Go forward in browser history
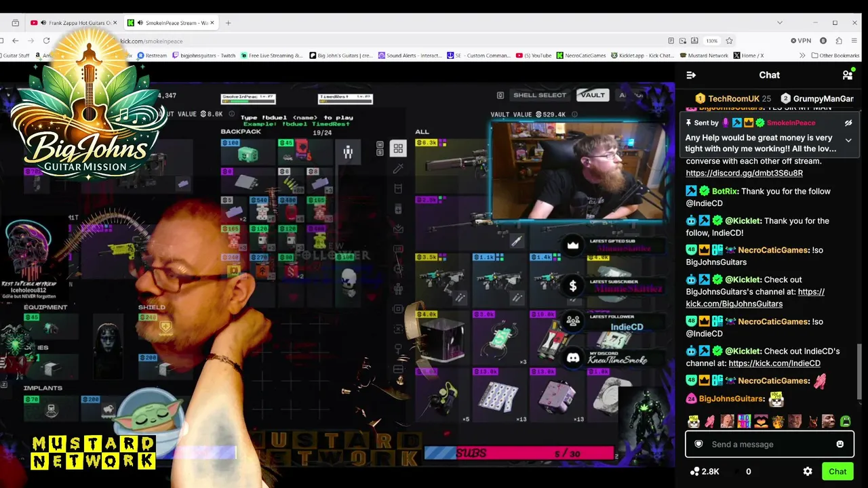 [x=31, y=41]
